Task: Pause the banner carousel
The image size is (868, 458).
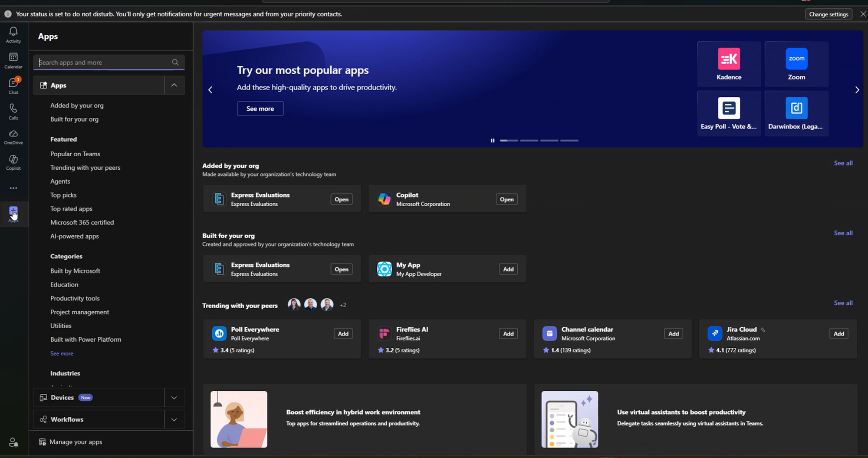Action: point(493,141)
